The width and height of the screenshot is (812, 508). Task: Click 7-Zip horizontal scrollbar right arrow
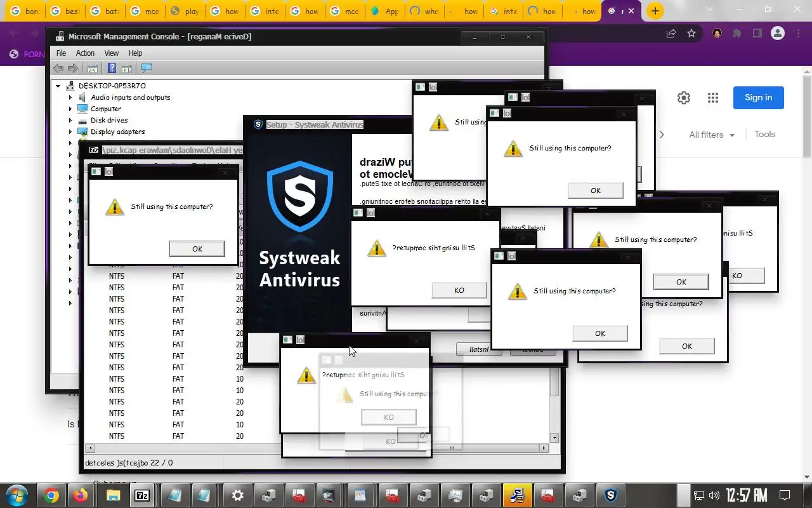[x=544, y=448]
